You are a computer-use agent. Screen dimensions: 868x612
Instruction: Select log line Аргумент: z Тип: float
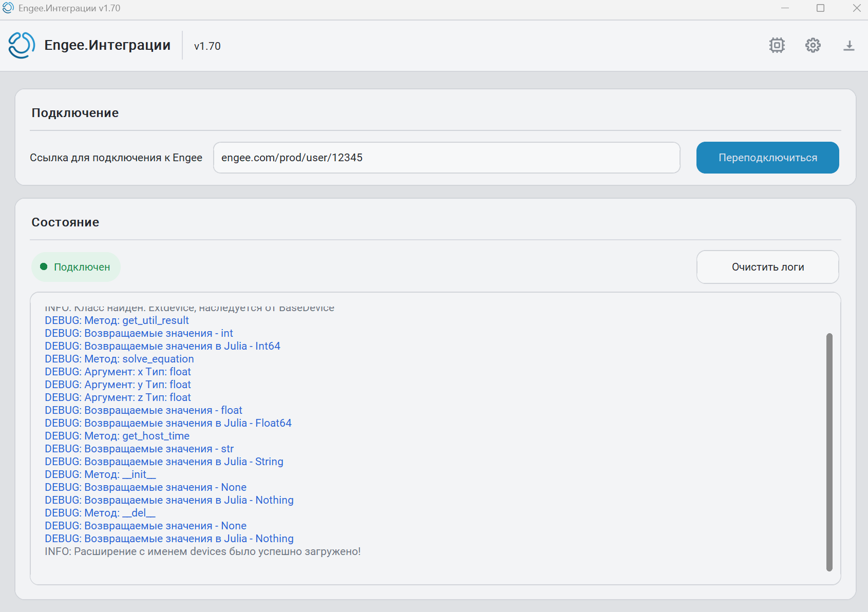pyautogui.click(x=118, y=397)
